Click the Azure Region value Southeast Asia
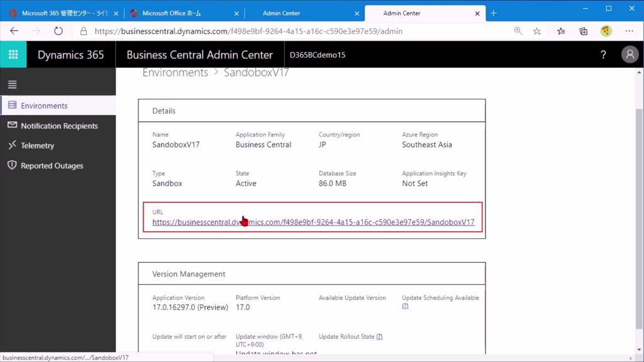This screenshot has width=644, height=362. tap(427, 145)
